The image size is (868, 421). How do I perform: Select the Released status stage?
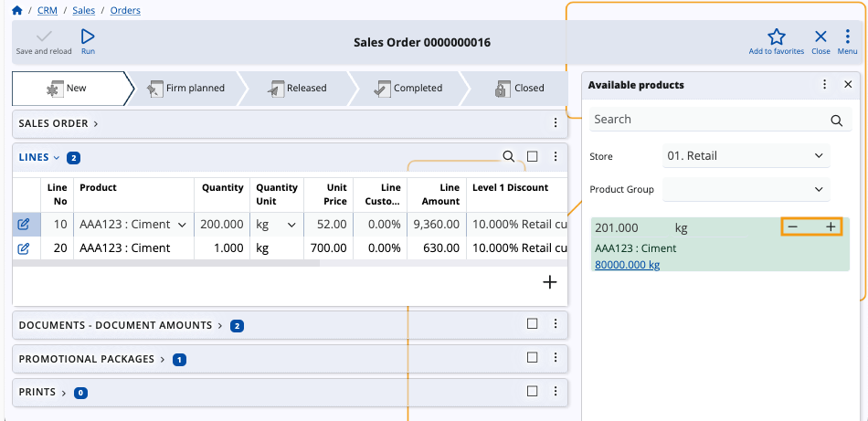click(297, 88)
